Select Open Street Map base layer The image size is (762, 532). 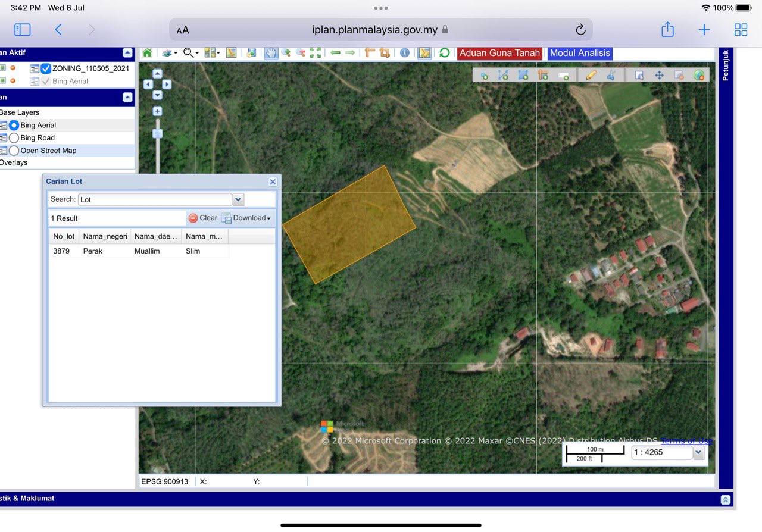[x=14, y=151]
